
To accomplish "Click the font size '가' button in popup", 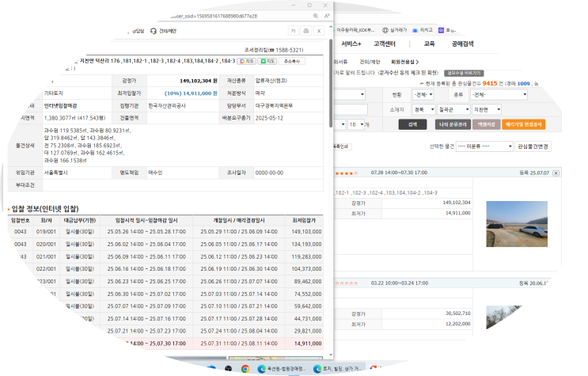I will [294, 31].
